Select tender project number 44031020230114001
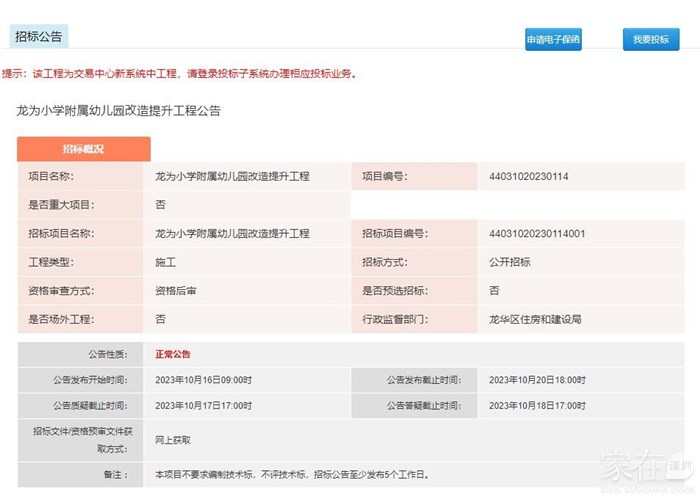This screenshot has height=496, width=700. (x=537, y=234)
